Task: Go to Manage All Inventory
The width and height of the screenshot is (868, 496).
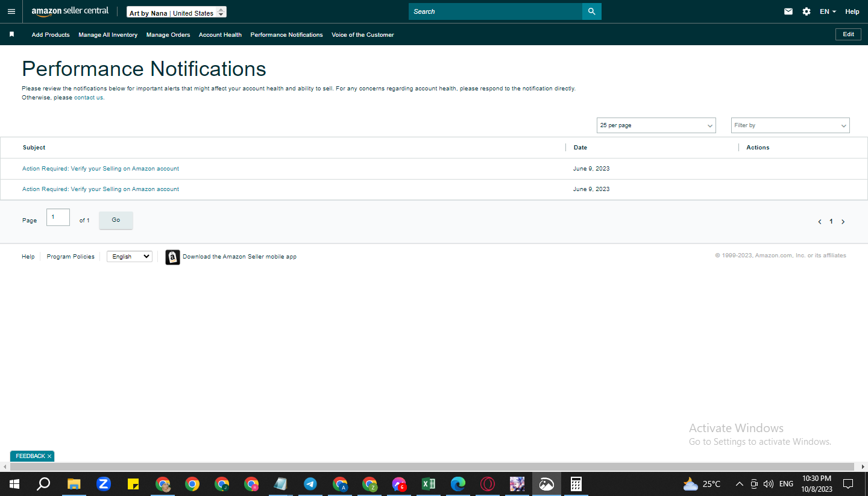Action: [108, 35]
